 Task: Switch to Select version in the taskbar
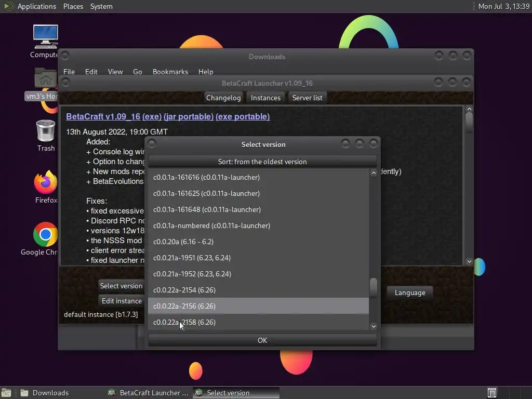(x=236, y=393)
